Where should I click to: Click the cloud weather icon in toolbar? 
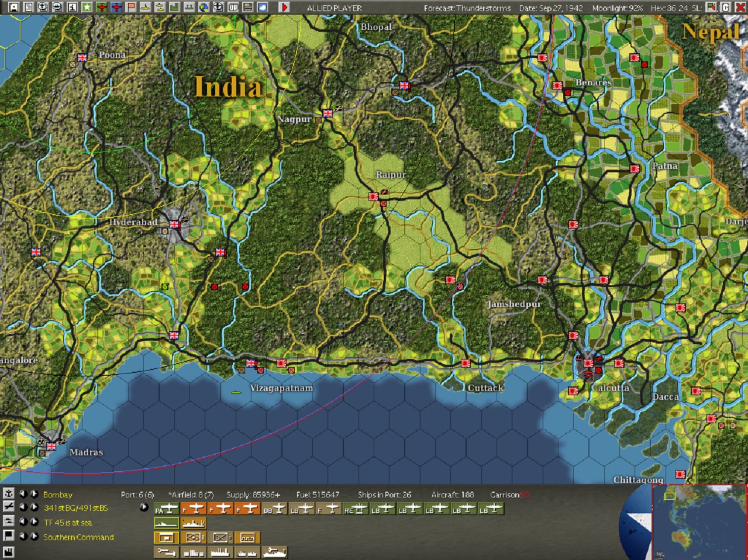262,7
